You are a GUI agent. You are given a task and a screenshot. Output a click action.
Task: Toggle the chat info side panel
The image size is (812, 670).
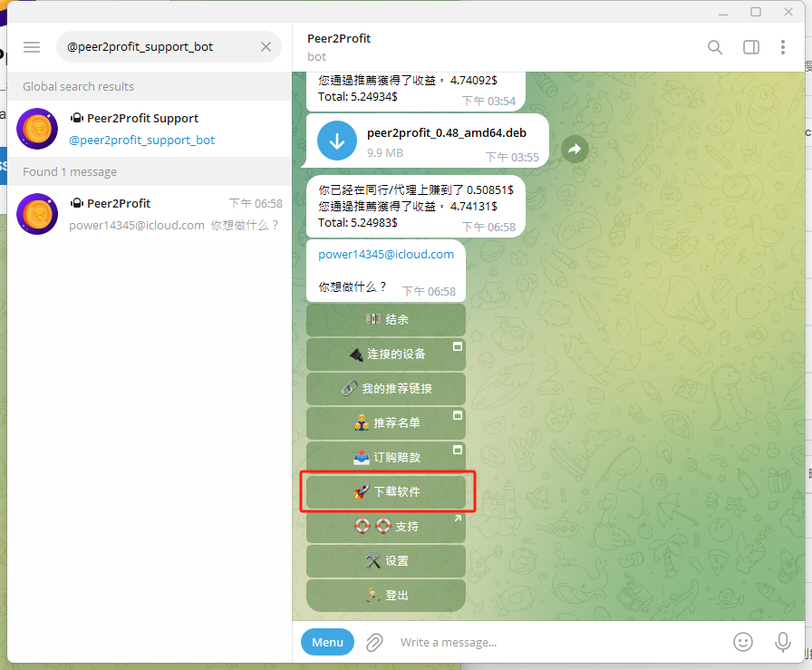[751, 47]
